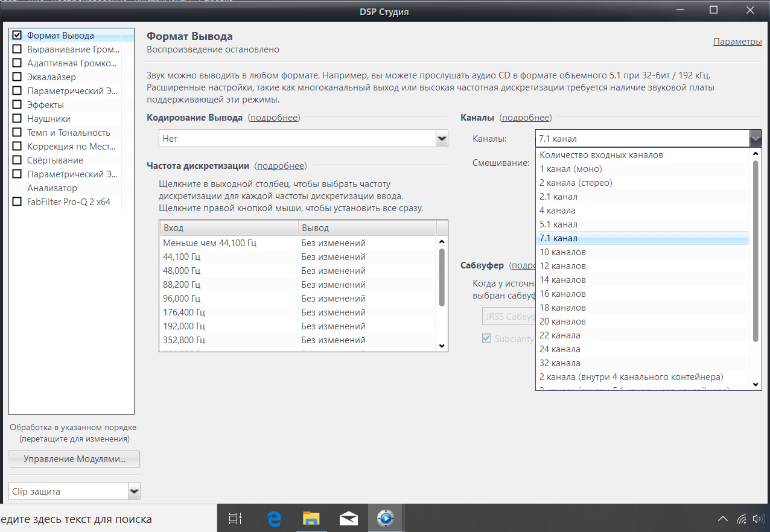Select 5.1 канал option

[x=642, y=224]
